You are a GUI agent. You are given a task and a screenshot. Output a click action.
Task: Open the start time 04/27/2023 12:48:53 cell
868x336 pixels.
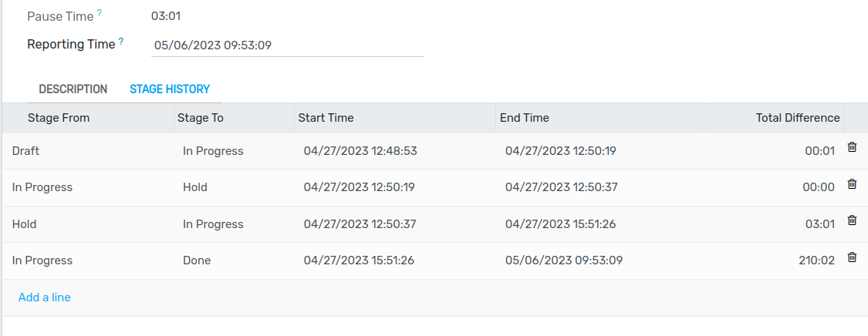pyautogui.click(x=395, y=151)
